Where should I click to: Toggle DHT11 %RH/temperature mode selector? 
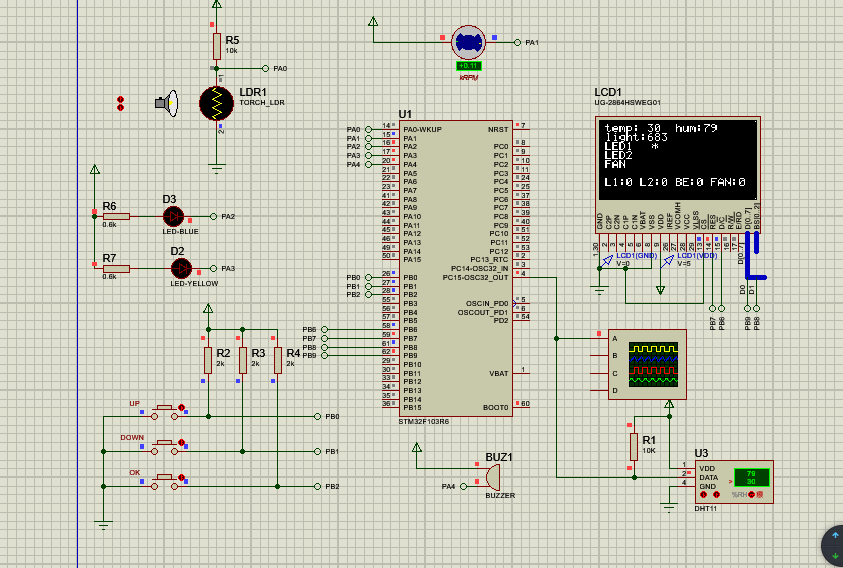coord(752,494)
